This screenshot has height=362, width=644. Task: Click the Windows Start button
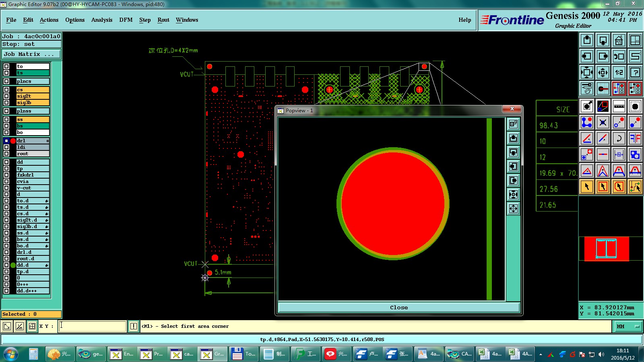[x=11, y=354]
